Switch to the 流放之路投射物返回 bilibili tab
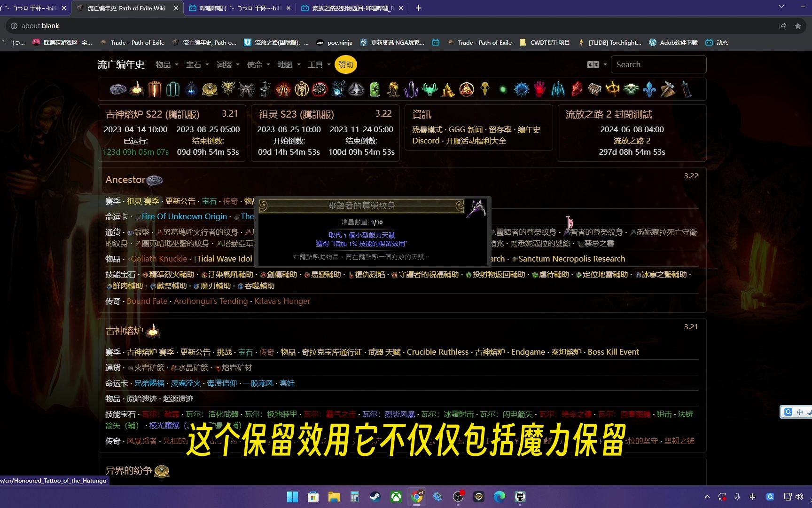812x508 pixels. click(x=352, y=8)
